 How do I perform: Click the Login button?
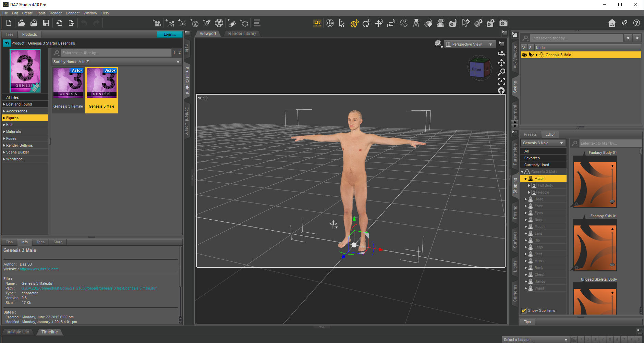[169, 34]
